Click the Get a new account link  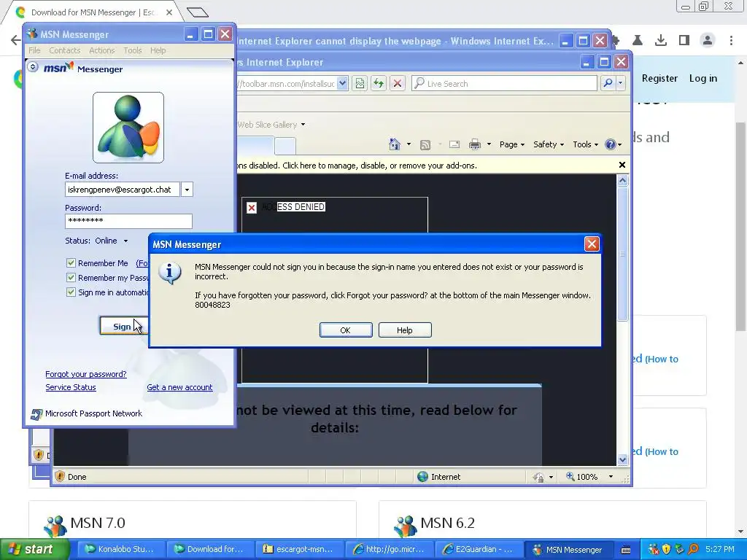179,388
